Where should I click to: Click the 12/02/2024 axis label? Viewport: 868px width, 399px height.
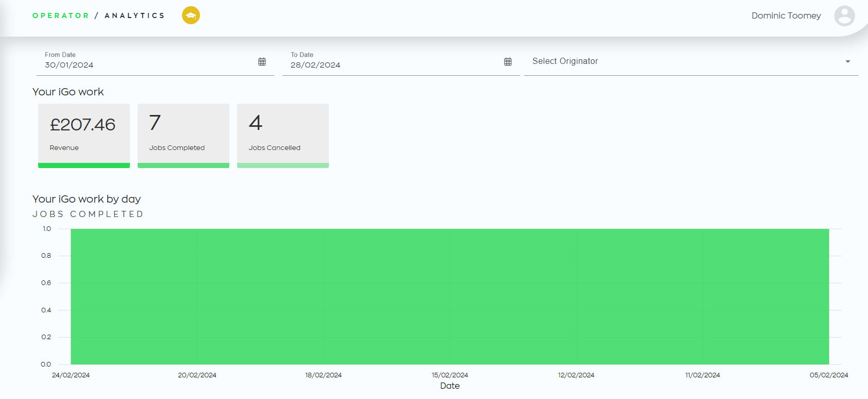pyautogui.click(x=576, y=375)
